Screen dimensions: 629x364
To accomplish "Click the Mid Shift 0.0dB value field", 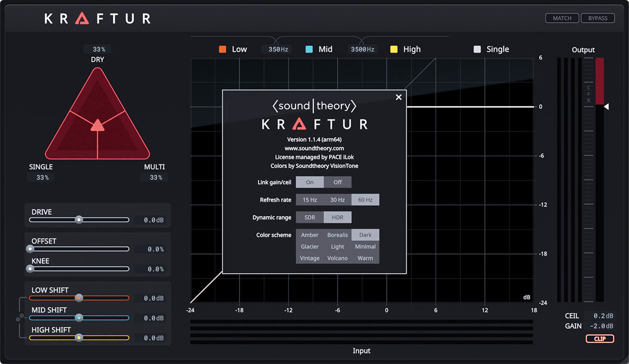I will pos(150,318).
